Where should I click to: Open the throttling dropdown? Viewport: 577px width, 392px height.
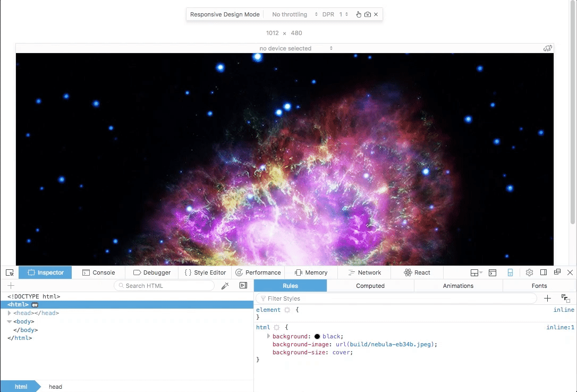pyautogui.click(x=294, y=14)
